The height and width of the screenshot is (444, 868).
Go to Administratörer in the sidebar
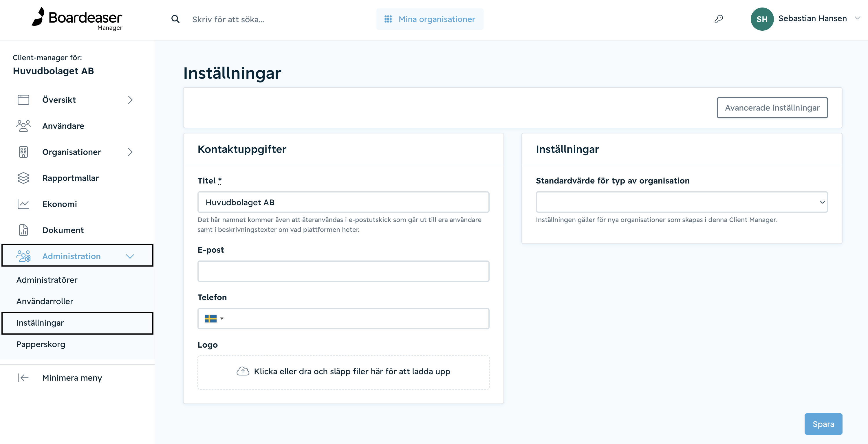(47, 280)
